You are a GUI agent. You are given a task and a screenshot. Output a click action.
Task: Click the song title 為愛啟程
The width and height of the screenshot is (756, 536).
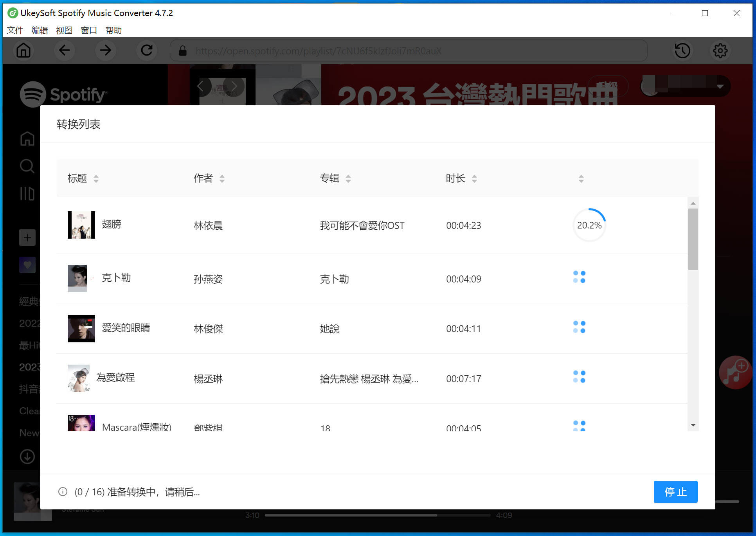pos(116,378)
